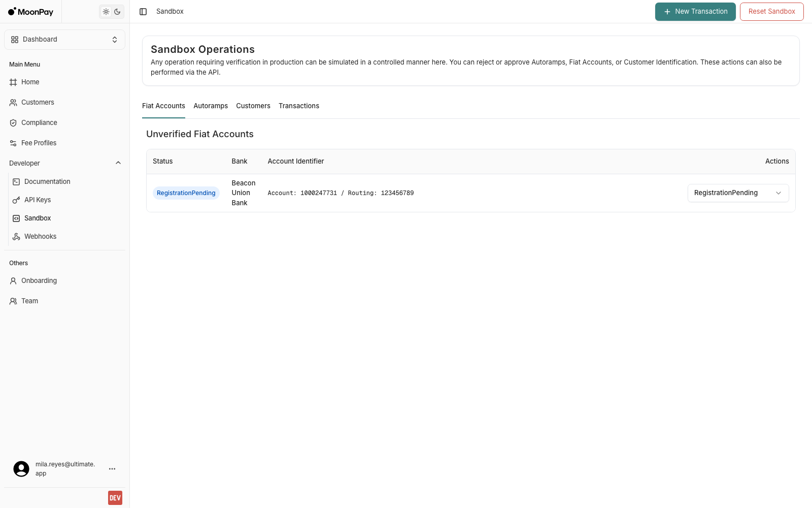
Task: Click the mila.reyes@ultimate.app email
Action: click(x=65, y=469)
